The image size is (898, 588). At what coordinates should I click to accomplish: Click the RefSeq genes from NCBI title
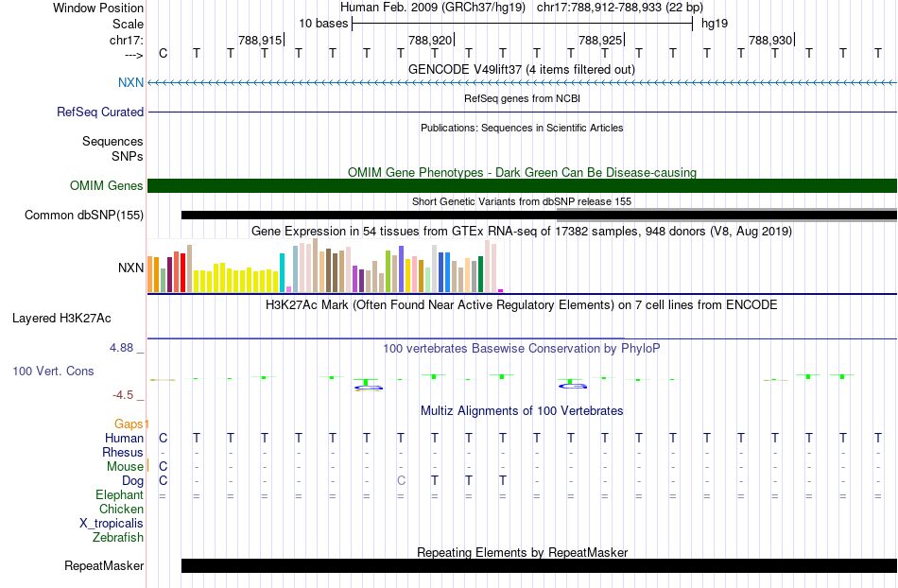(522, 98)
